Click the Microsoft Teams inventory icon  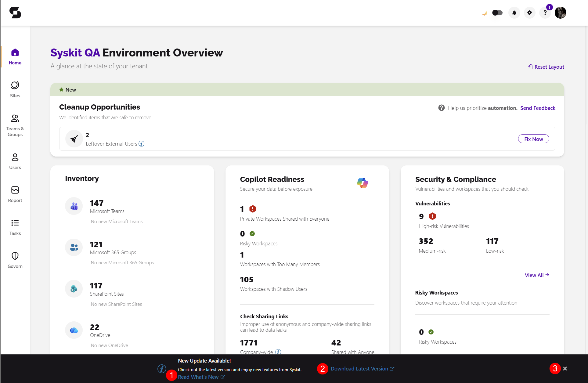[74, 206]
